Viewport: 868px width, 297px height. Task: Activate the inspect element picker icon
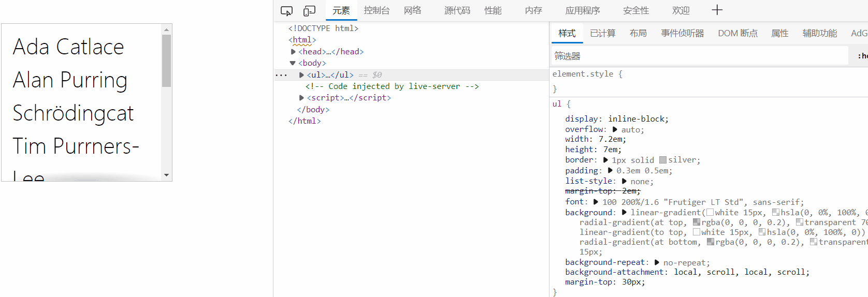coord(286,11)
